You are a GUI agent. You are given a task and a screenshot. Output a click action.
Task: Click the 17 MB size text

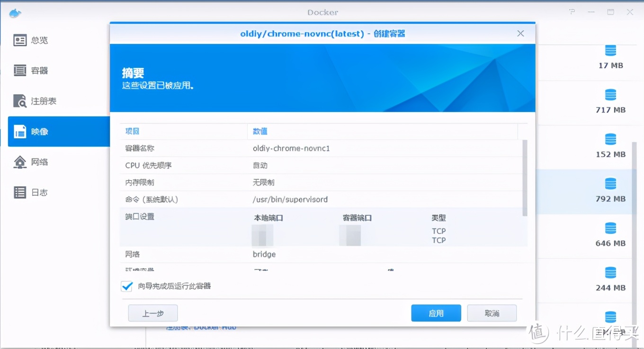coord(611,65)
